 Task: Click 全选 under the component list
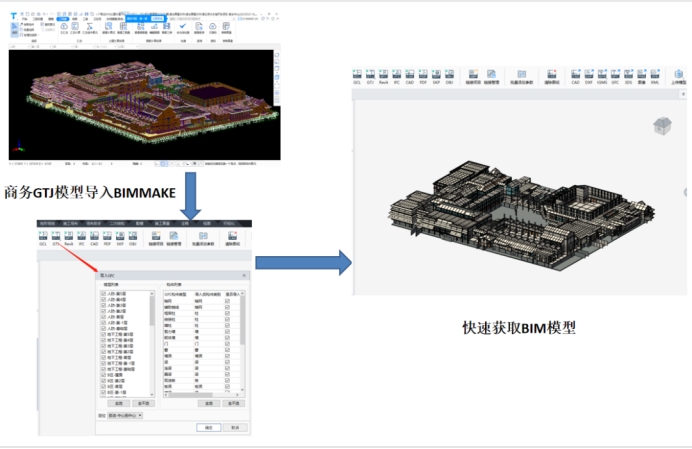tap(209, 403)
